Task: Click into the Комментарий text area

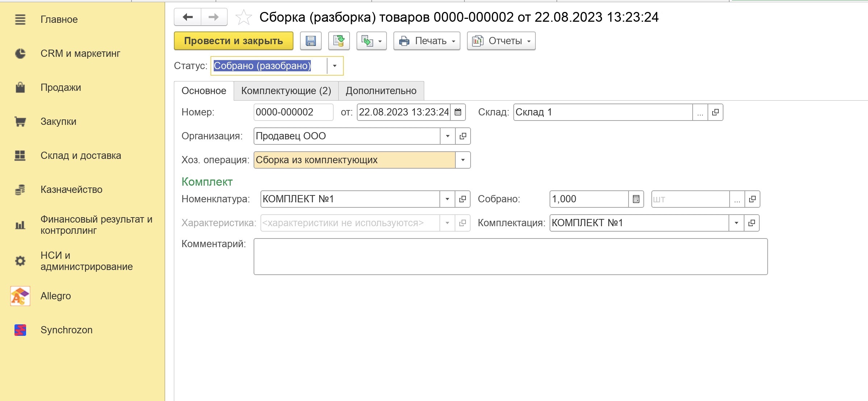Action: click(x=511, y=257)
